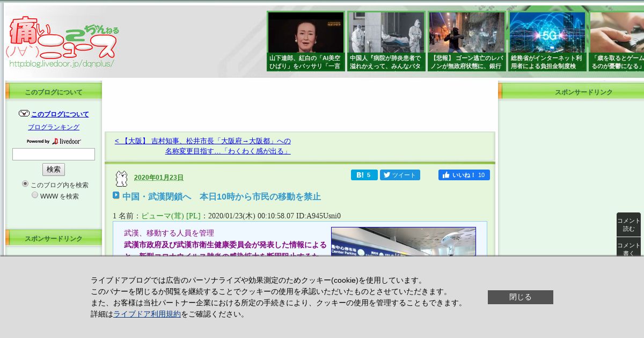The image size is (644, 338).
Task: Open the airport parking sign photo
Action: [404, 241]
